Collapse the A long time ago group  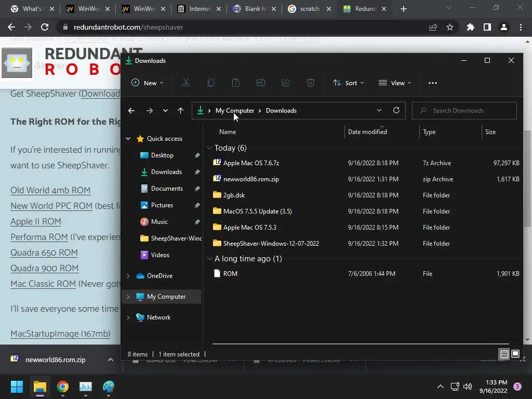pyautogui.click(x=210, y=259)
